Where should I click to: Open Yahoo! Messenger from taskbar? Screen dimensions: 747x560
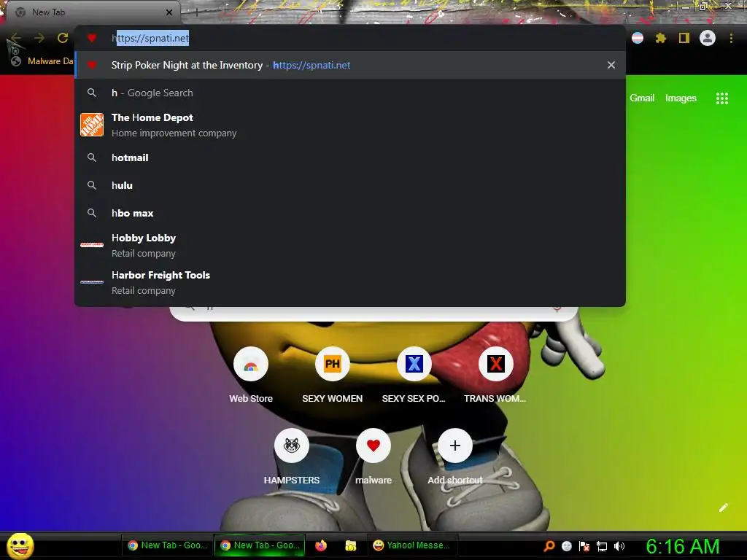pos(412,545)
